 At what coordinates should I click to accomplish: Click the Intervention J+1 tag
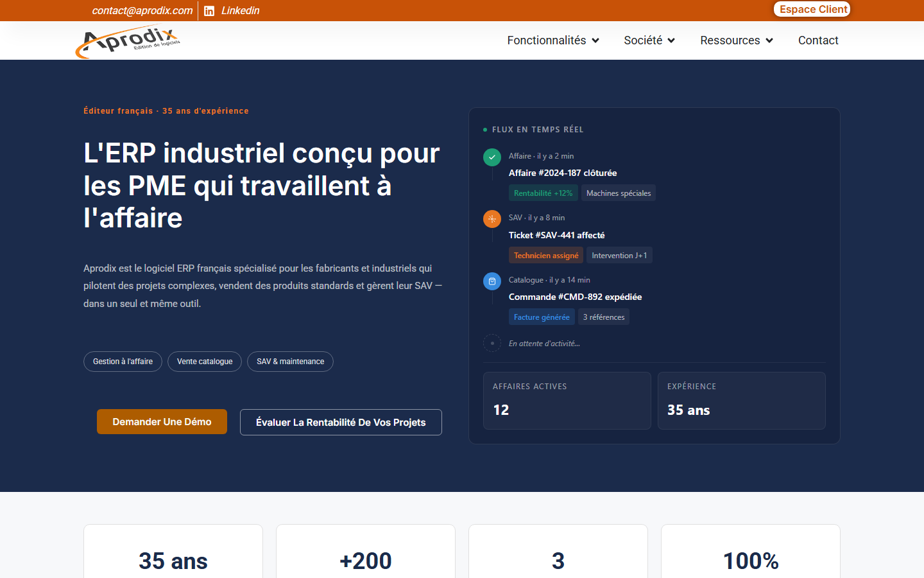[619, 256]
